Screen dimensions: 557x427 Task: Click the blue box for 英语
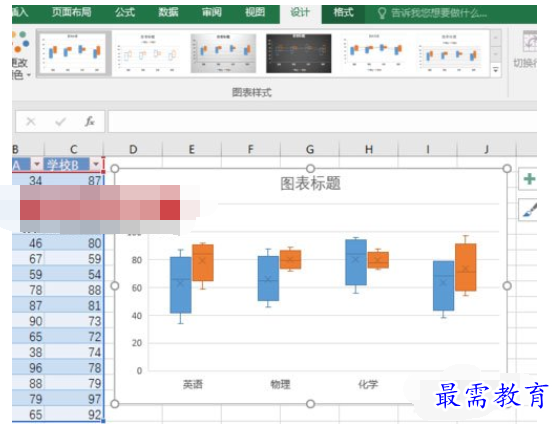(x=181, y=285)
